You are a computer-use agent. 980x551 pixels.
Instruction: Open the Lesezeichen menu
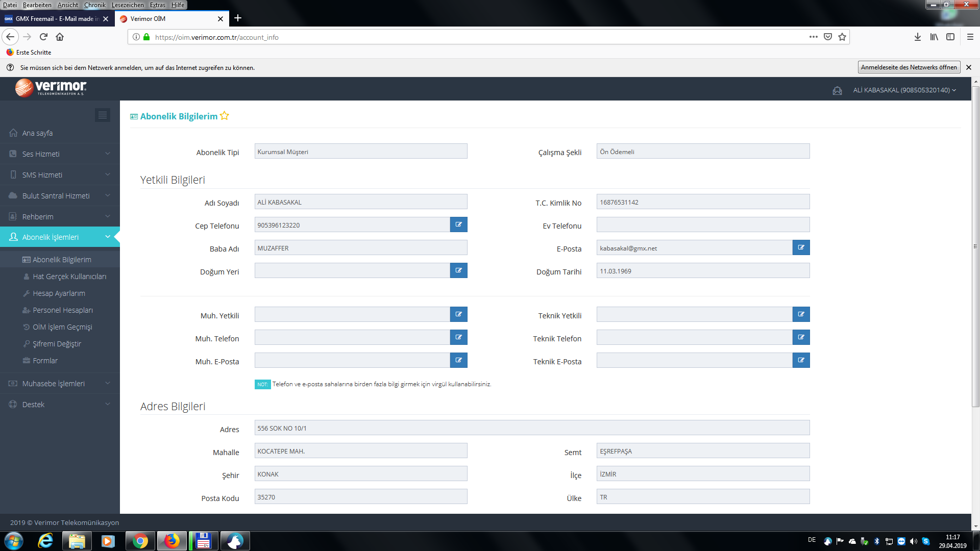coord(128,5)
